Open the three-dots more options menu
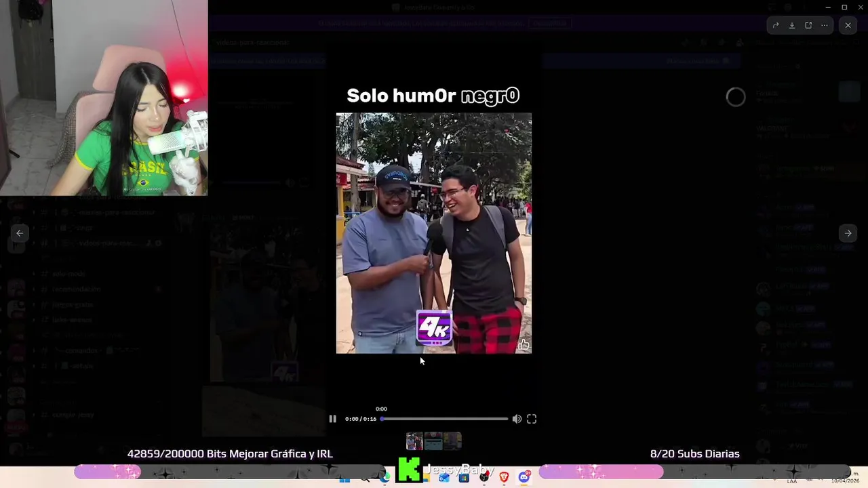Image resolution: width=868 pixels, height=488 pixels. (x=825, y=25)
